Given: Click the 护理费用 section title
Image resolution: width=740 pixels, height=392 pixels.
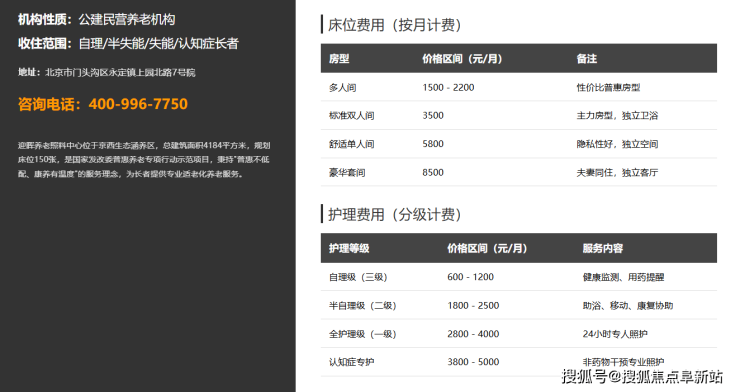Looking at the screenshot, I should [394, 214].
